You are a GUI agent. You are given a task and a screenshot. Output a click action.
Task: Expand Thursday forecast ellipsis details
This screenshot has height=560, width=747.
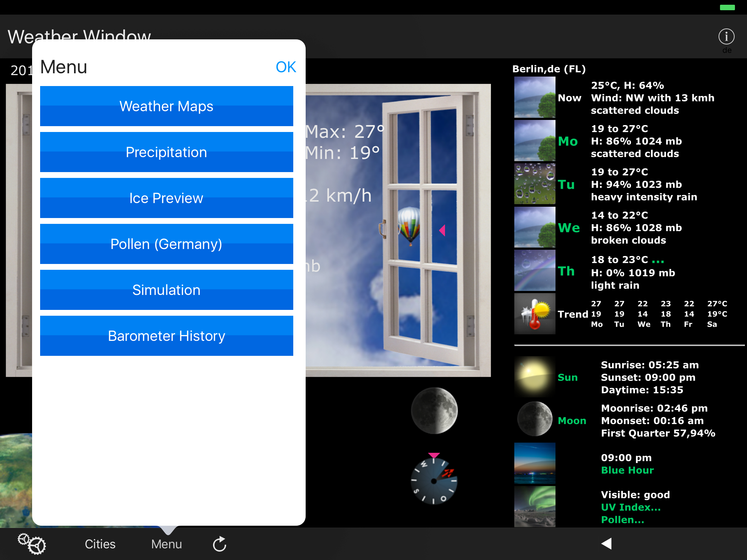[x=658, y=260]
